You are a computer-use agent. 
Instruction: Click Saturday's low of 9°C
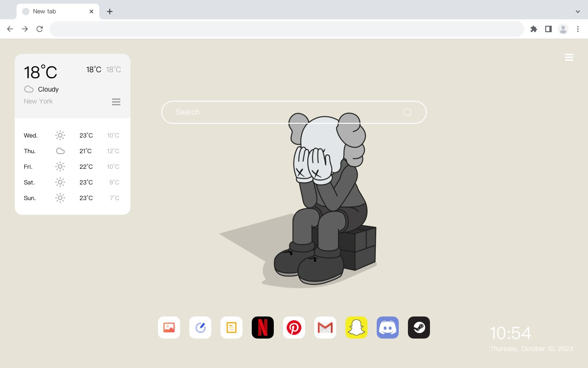(x=114, y=182)
